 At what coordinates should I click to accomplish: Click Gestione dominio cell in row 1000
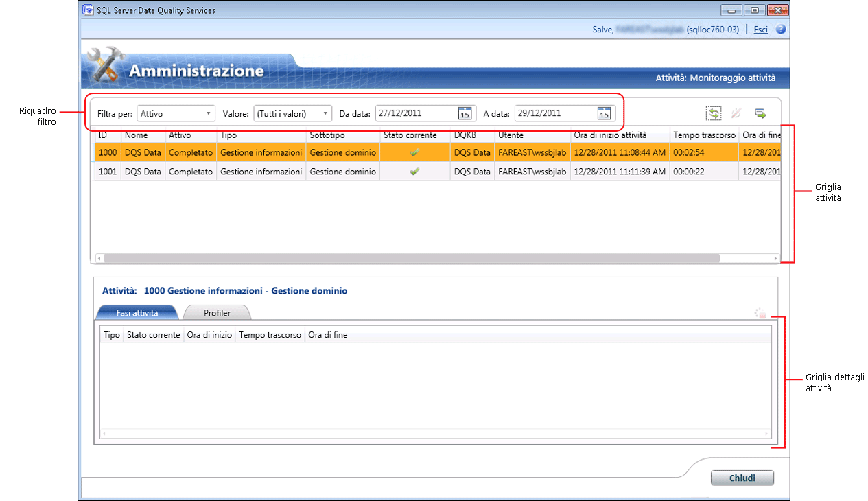pyautogui.click(x=342, y=152)
